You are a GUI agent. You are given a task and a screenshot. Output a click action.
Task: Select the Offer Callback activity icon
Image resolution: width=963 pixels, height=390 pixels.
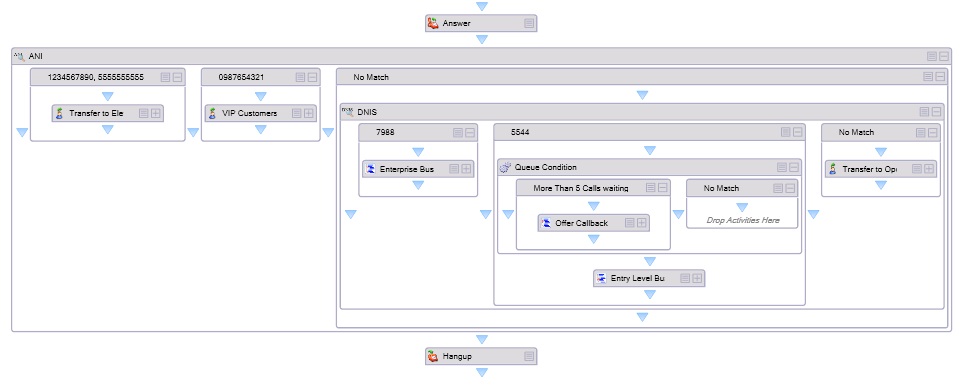[x=546, y=223]
